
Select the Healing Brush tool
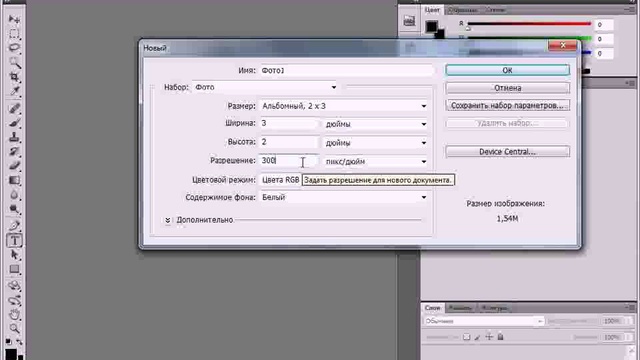pos(14,109)
